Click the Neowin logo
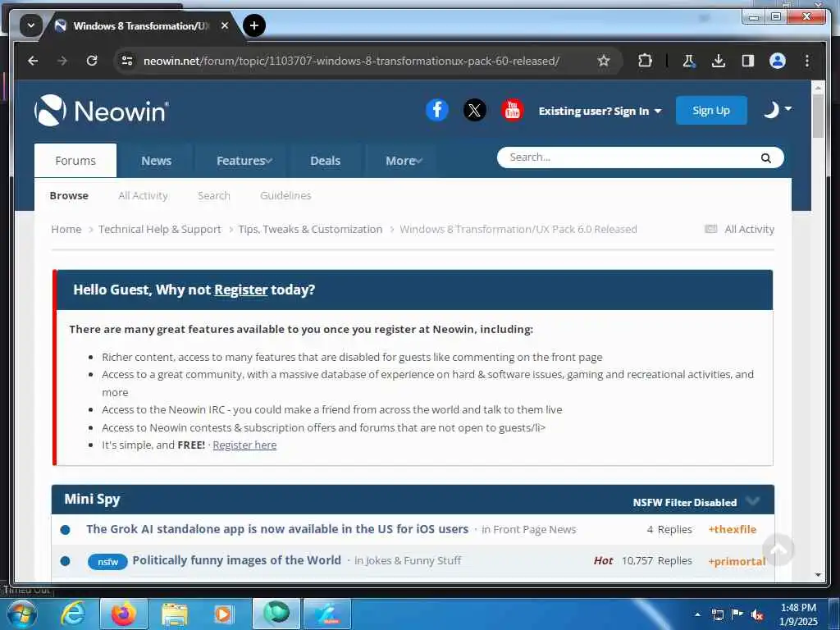The image size is (840, 630). point(102,111)
